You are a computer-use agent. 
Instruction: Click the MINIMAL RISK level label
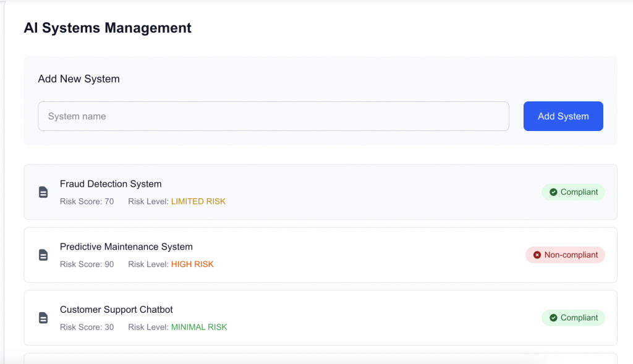199,327
